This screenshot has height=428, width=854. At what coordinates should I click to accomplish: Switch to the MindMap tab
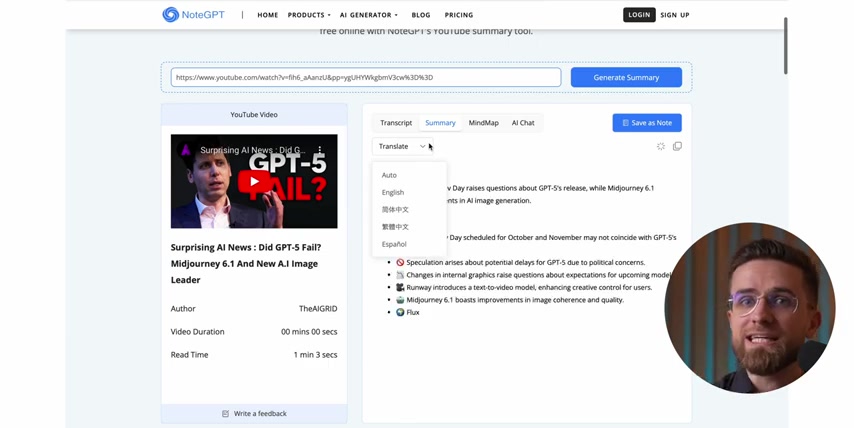(x=484, y=123)
